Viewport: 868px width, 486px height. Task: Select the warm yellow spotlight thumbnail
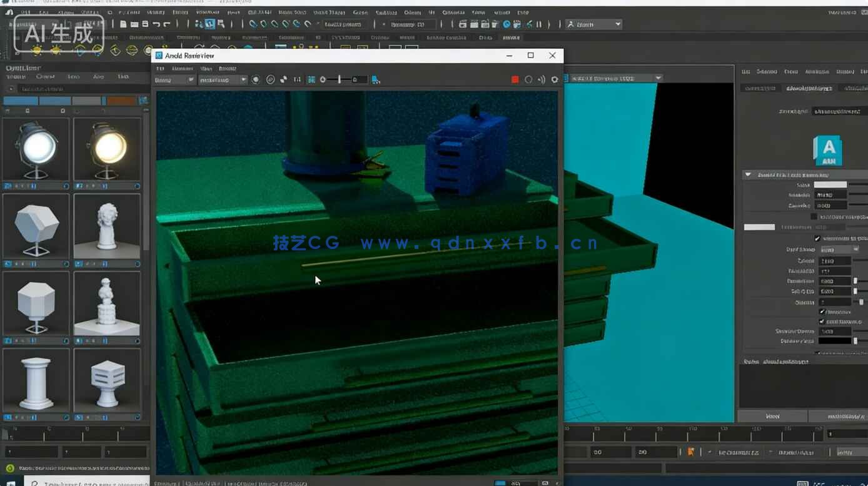point(107,149)
